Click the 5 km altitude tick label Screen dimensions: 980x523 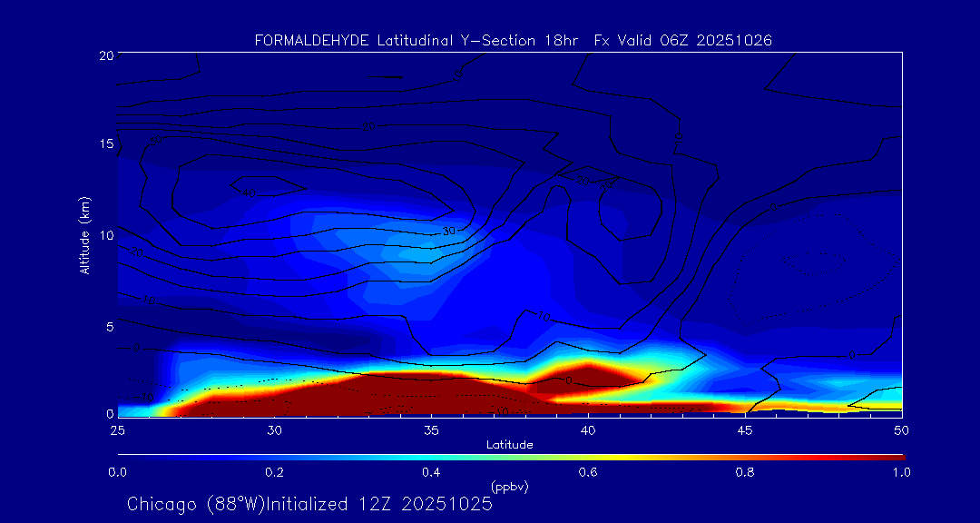107,326
